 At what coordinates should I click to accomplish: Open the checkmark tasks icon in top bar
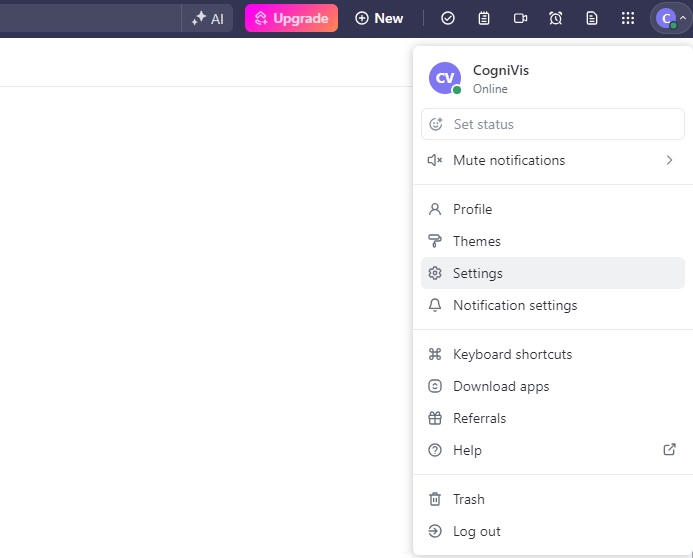[448, 18]
